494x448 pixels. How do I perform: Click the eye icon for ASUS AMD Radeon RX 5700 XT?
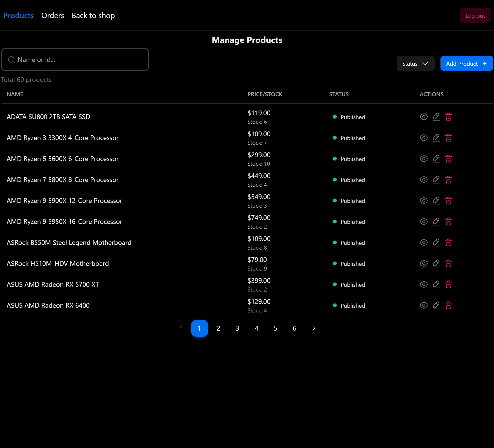(x=423, y=284)
